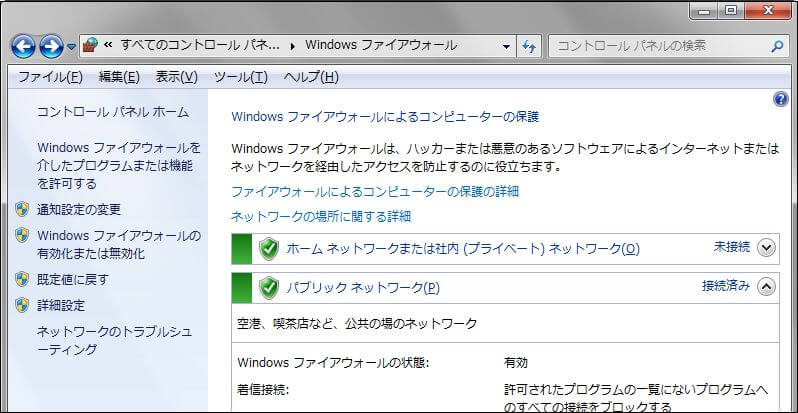Viewport: 798px width, 413px height.
Task: Click green shield icon of パブリック ネットワーク
Action: point(269,288)
